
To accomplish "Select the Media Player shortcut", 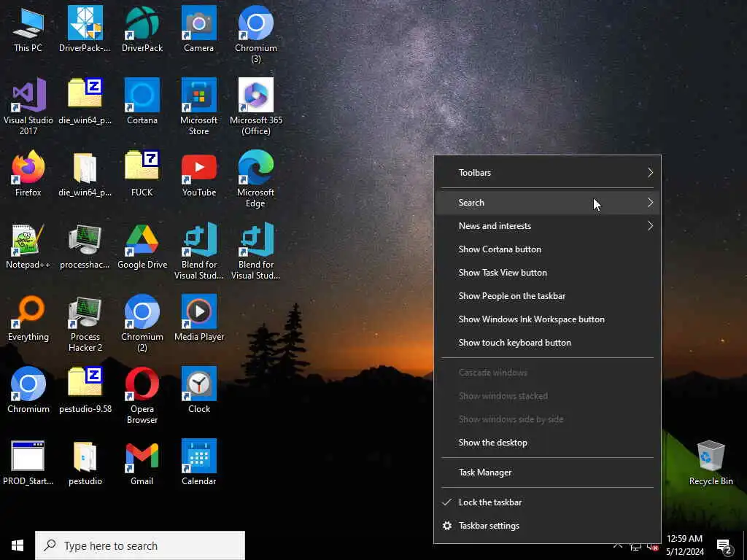I will 198,319.
